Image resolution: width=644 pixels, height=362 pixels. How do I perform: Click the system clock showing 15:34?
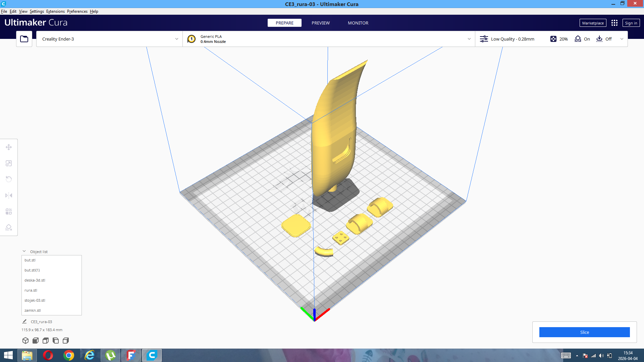[628, 353]
